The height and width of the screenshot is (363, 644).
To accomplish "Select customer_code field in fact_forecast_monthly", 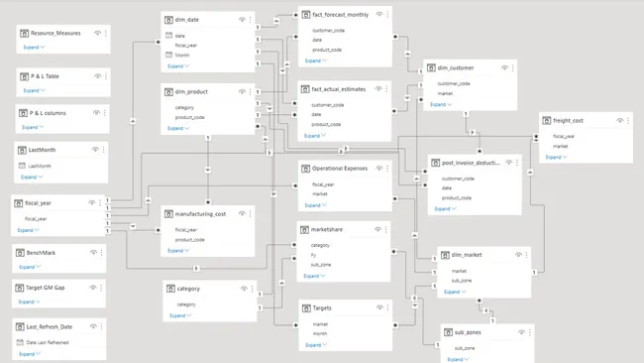I will (329, 31).
